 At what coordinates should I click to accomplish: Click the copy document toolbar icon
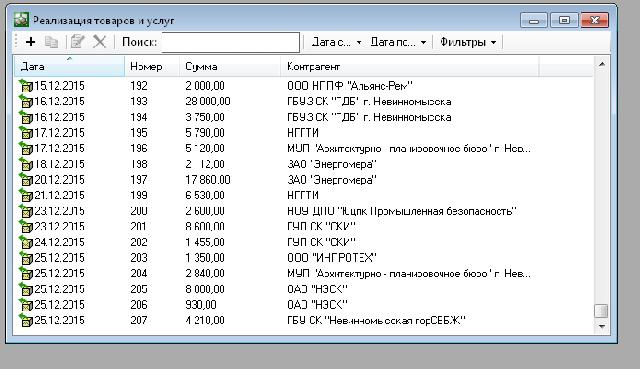coord(51,42)
